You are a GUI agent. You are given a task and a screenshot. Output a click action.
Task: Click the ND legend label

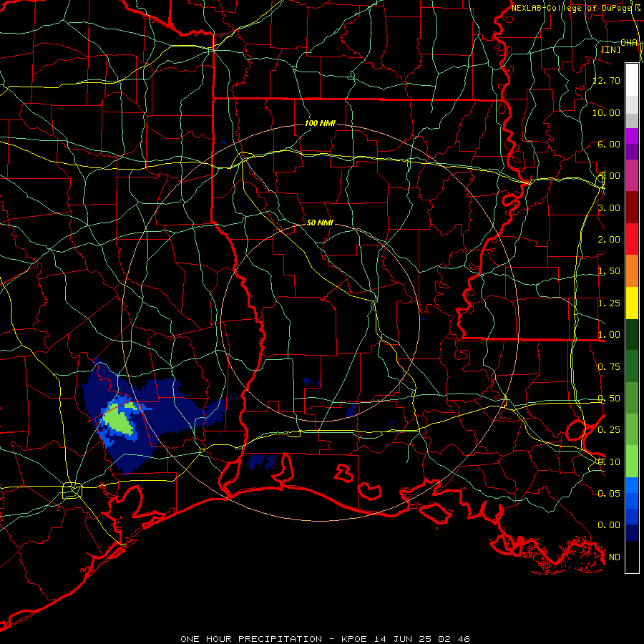pos(615,557)
